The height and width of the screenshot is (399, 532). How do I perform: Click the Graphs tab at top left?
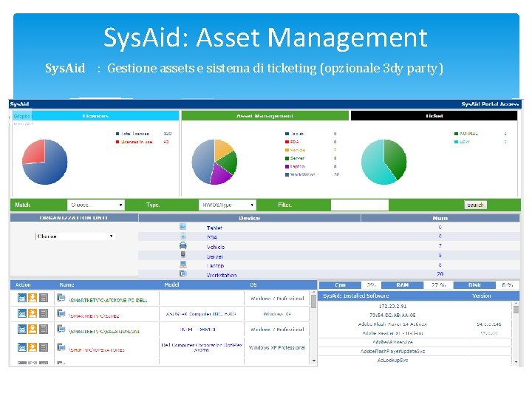[x=21, y=116]
